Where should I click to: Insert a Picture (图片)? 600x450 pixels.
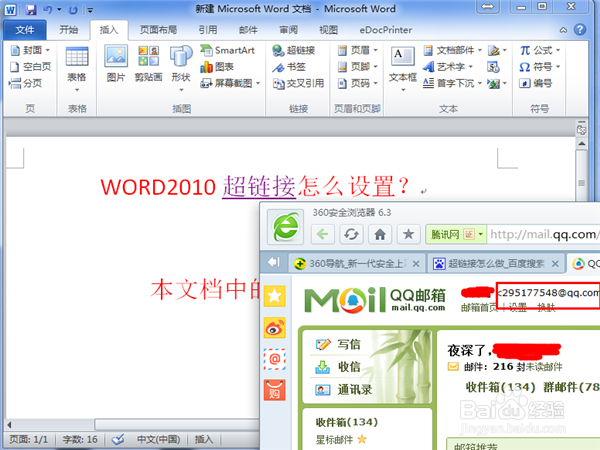click(116, 64)
